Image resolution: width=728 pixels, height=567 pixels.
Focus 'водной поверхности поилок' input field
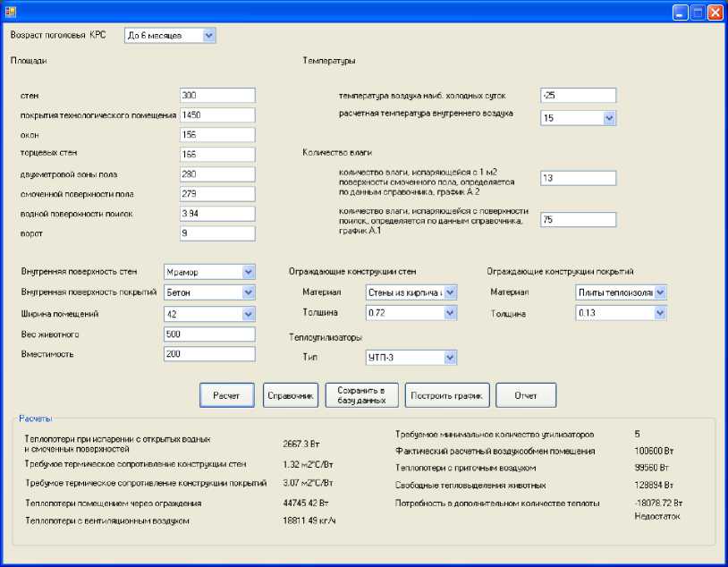click(217, 214)
